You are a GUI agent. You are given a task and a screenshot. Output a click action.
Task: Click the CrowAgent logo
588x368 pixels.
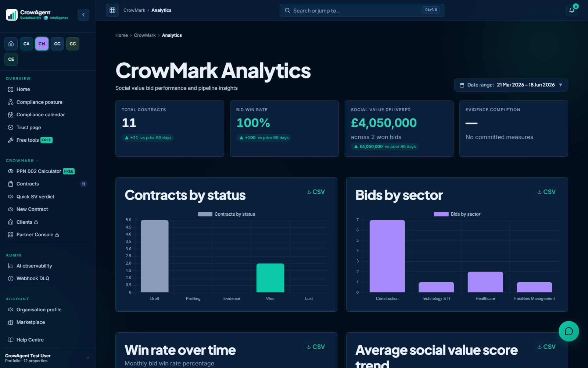click(37, 15)
